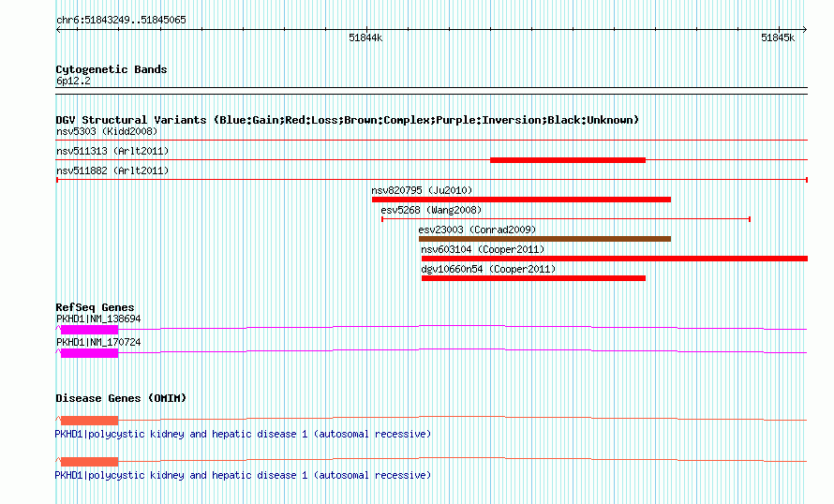834x504 pixels.
Task: Open variant nsv511882 (Arlt2011) label
Action: [112, 170]
